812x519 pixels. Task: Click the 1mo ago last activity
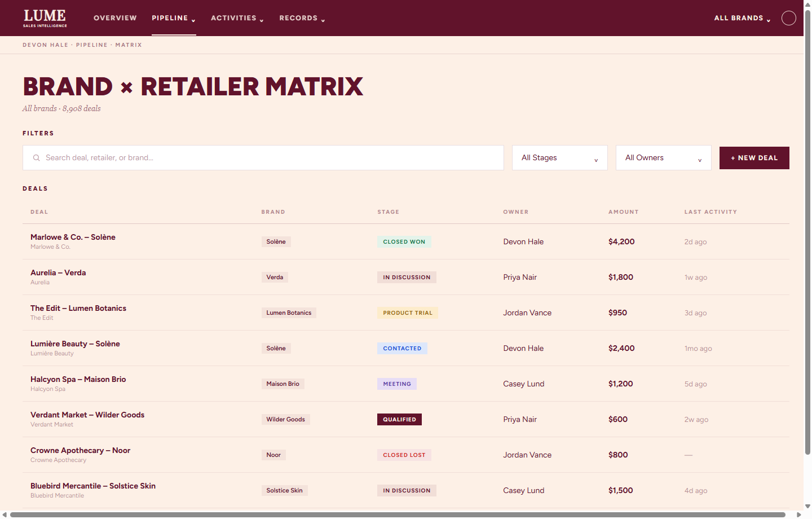point(698,349)
